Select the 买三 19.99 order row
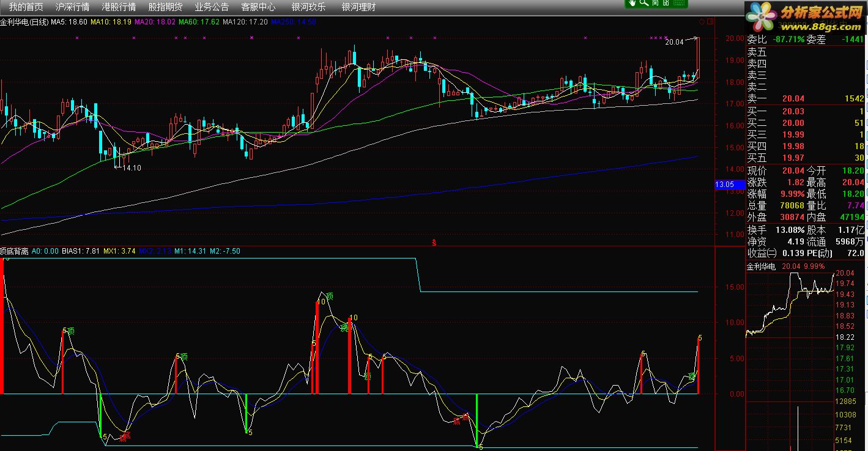Screen dimensions: 868x451 click(806, 134)
